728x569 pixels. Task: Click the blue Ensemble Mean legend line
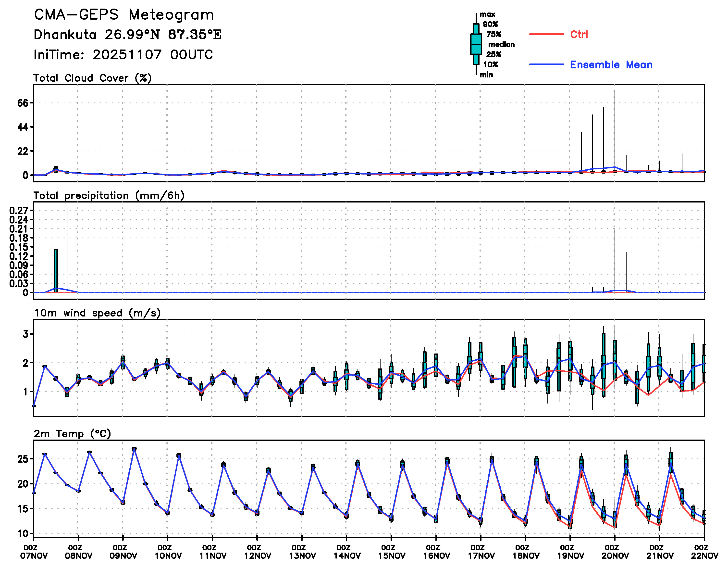click(546, 64)
